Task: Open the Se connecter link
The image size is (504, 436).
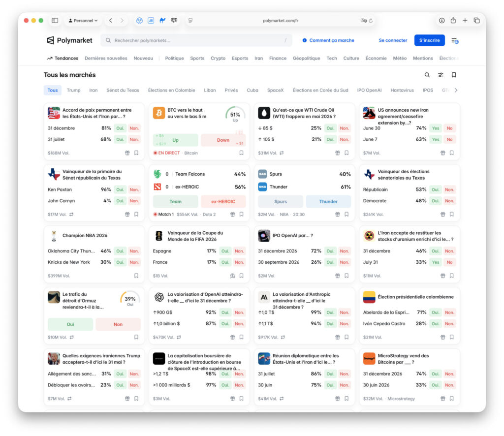Action: click(x=393, y=40)
